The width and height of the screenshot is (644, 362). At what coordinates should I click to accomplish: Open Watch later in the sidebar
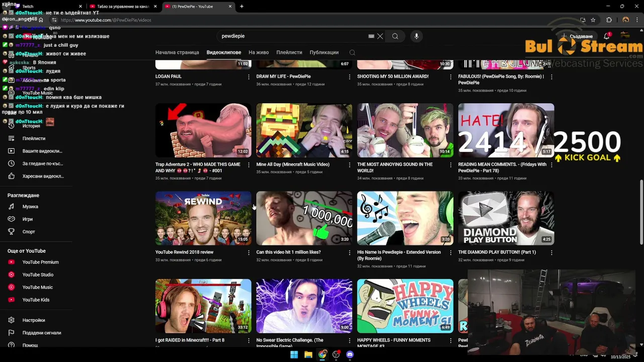(42, 163)
